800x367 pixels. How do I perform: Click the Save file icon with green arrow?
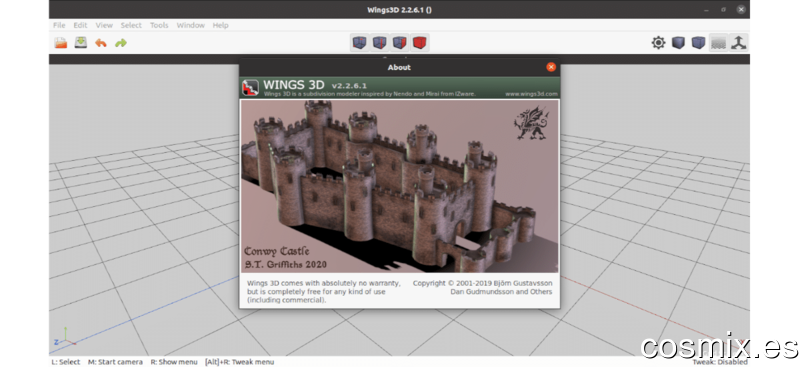[x=81, y=43]
